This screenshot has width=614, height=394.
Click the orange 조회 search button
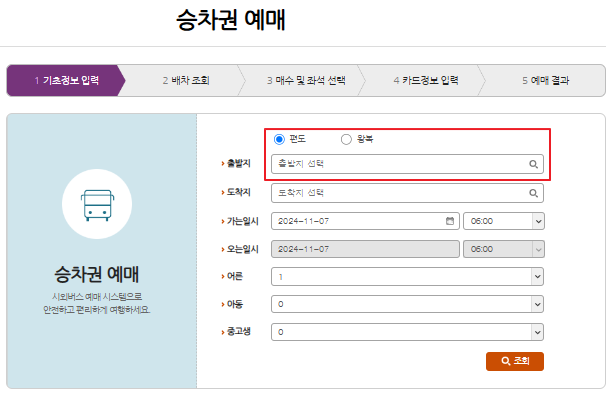(515, 361)
